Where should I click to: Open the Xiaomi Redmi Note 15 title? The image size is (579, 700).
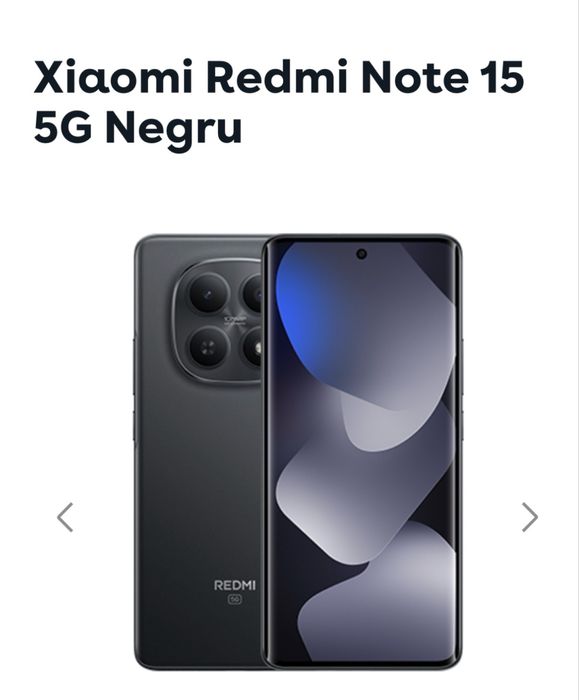point(279,102)
